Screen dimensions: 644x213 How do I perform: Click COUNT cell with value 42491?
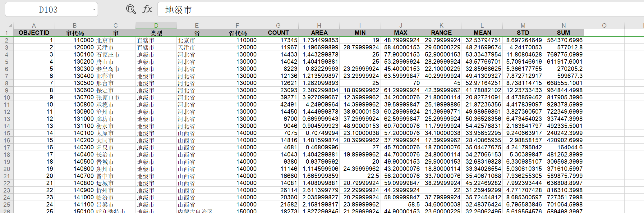click(x=278, y=104)
